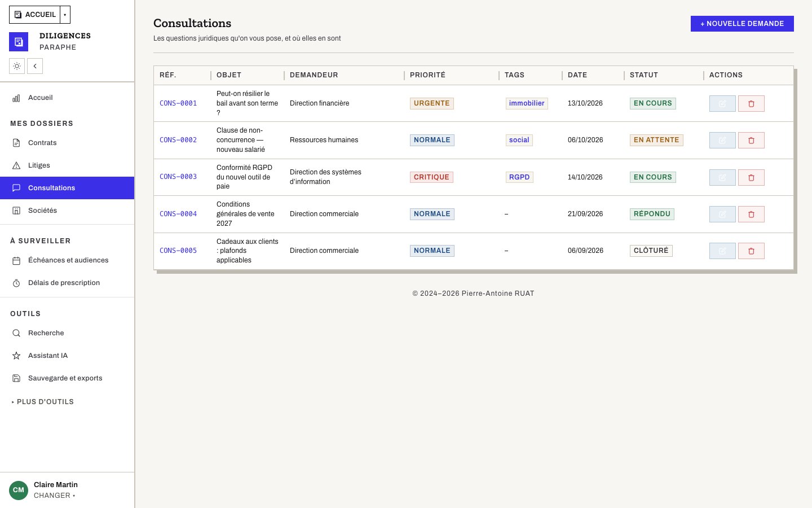
Task: Open the CONS-0004 reference link
Action: tap(178, 214)
